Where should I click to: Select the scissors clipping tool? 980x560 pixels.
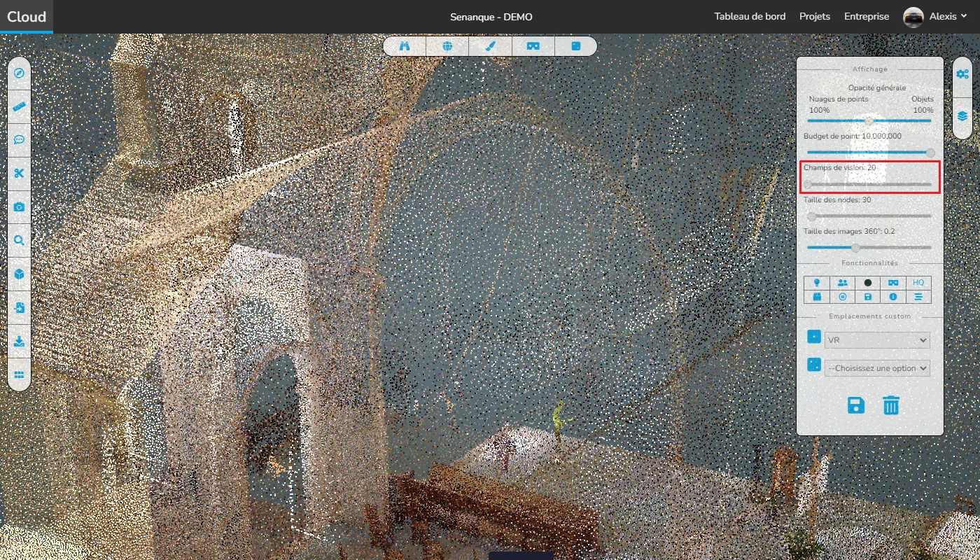[19, 173]
